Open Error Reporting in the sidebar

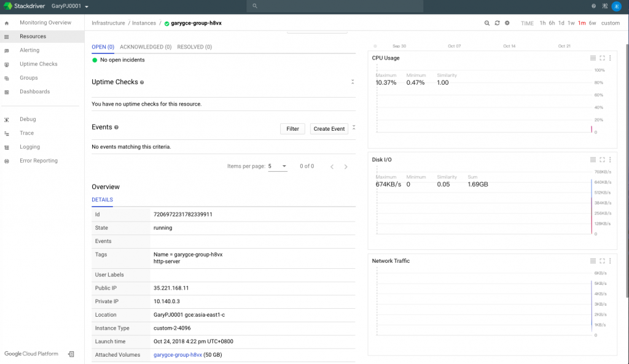coord(39,161)
